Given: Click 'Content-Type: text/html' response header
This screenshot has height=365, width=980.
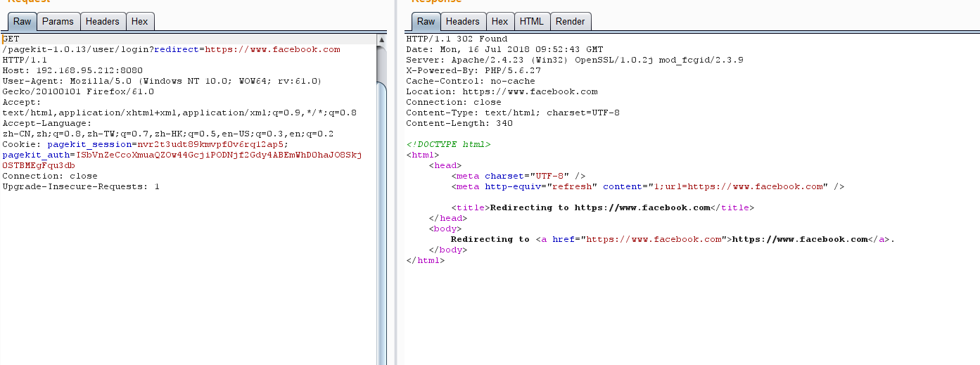Looking at the screenshot, I should click(513, 113).
